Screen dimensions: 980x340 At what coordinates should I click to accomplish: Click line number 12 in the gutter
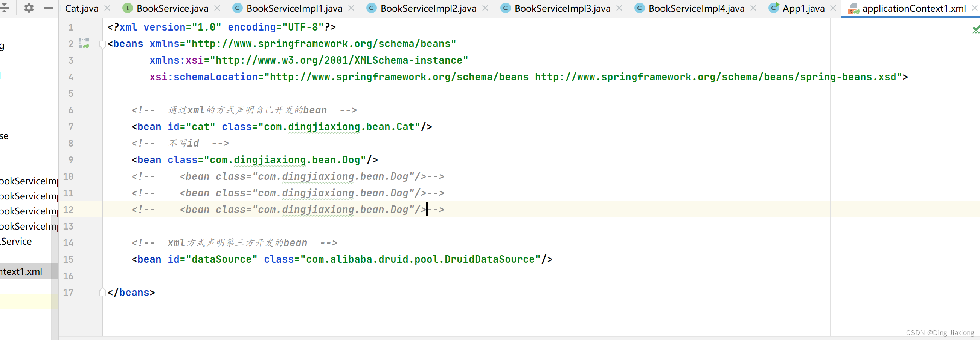[68, 210]
